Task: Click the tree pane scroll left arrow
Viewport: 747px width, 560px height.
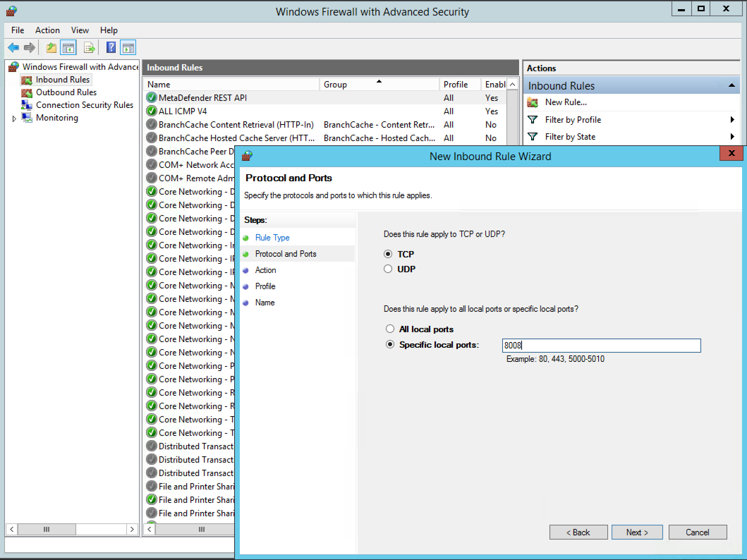Action: click(x=12, y=529)
